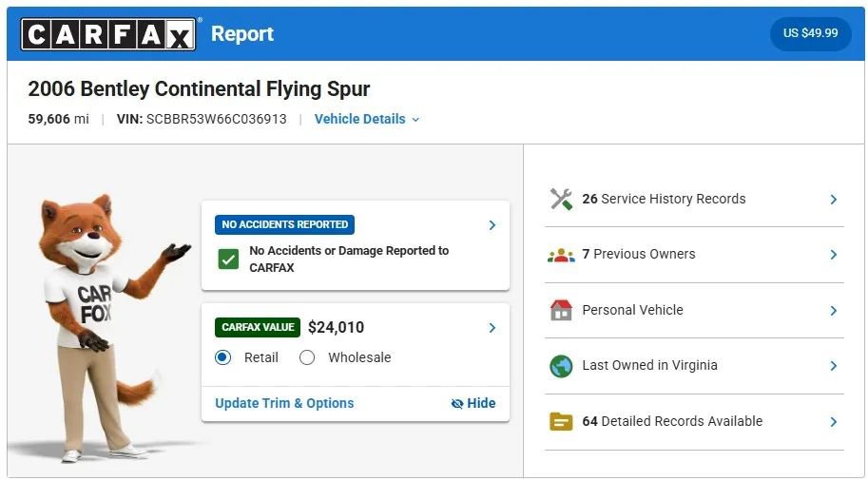Image resolution: width=868 pixels, height=481 pixels.
Task: Open 7 Previous Owners row
Action: [x=694, y=255]
